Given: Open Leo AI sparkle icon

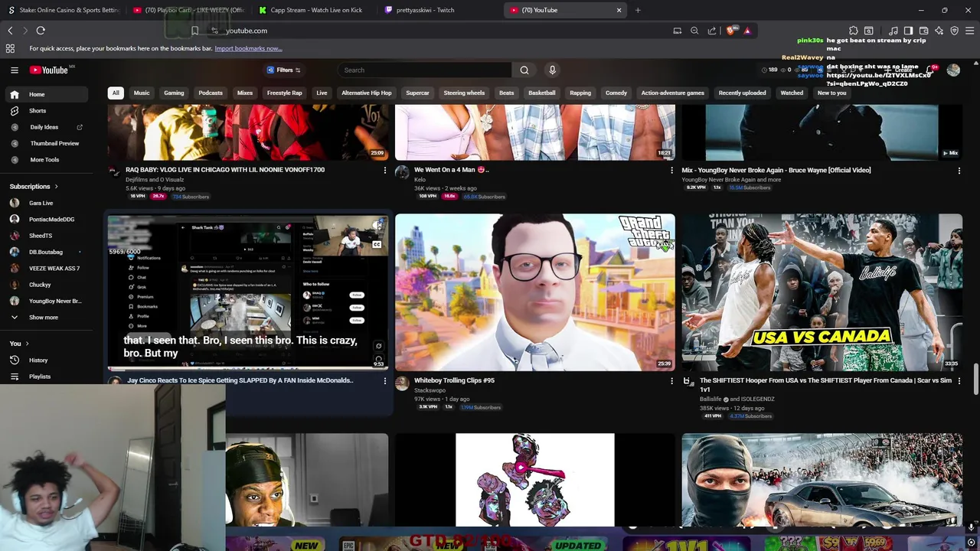Looking at the screenshot, I should (x=939, y=31).
